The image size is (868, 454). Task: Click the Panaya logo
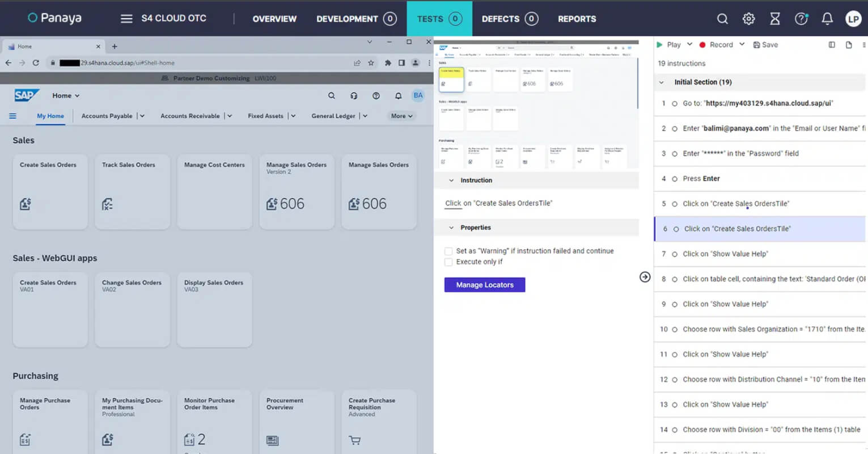coord(54,18)
